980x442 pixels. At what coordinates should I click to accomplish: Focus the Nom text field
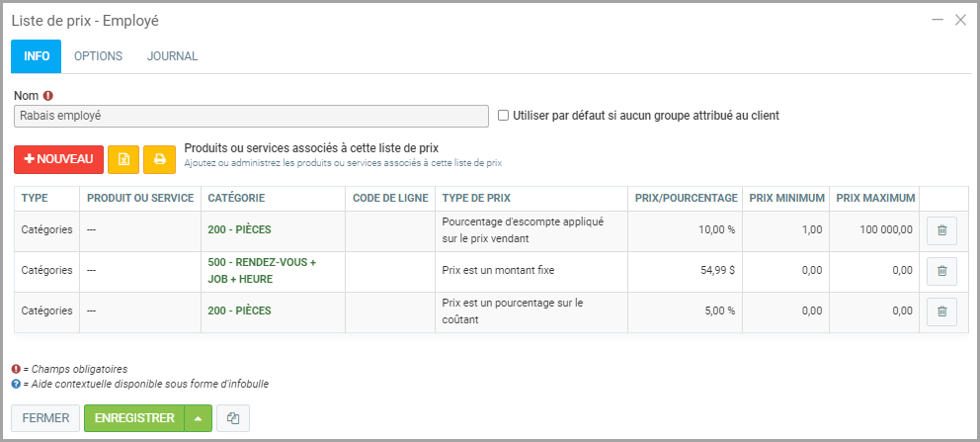coord(252,116)
